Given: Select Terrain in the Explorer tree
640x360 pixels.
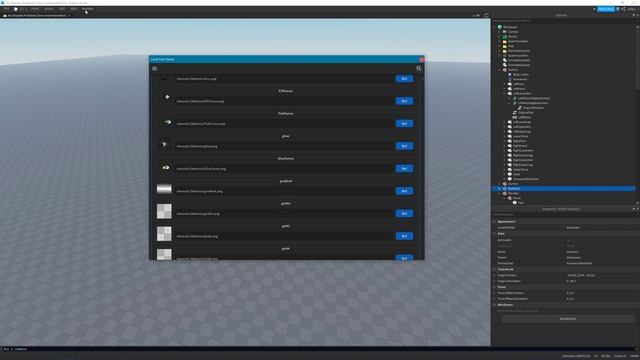Looking at the screenshot, I should [513, 36].
